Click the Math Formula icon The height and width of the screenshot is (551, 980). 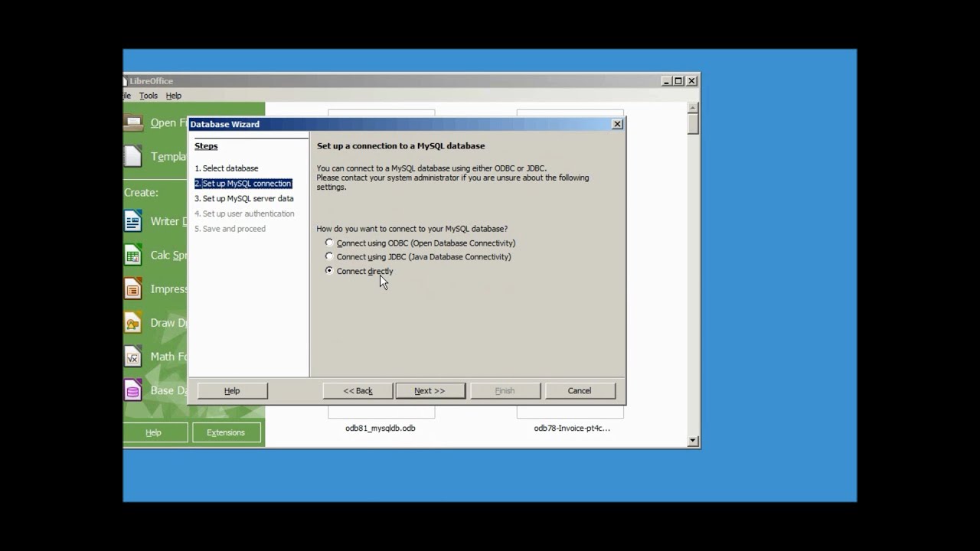[x=133, y=356]
